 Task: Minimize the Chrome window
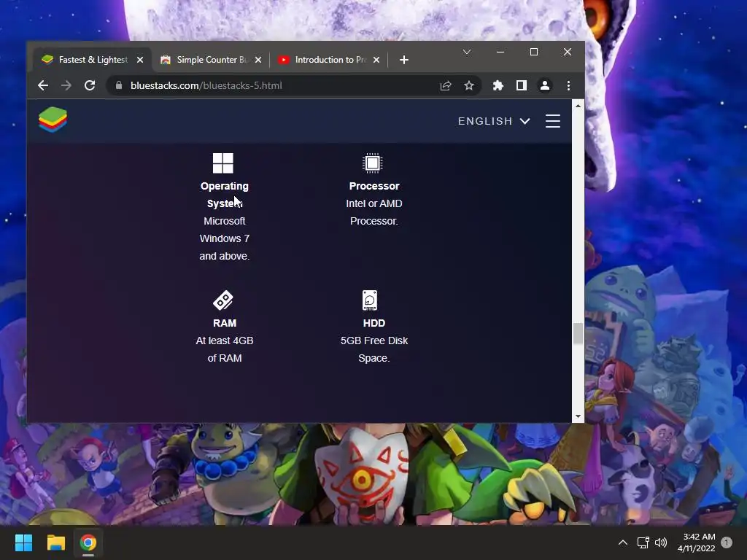point(500,52)
